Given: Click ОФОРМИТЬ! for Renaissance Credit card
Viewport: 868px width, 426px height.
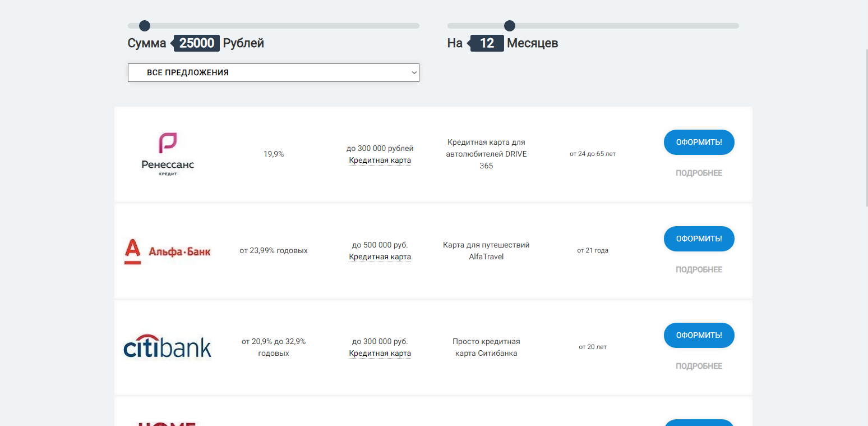Looking at the screenshot, I should pos(699,143).
